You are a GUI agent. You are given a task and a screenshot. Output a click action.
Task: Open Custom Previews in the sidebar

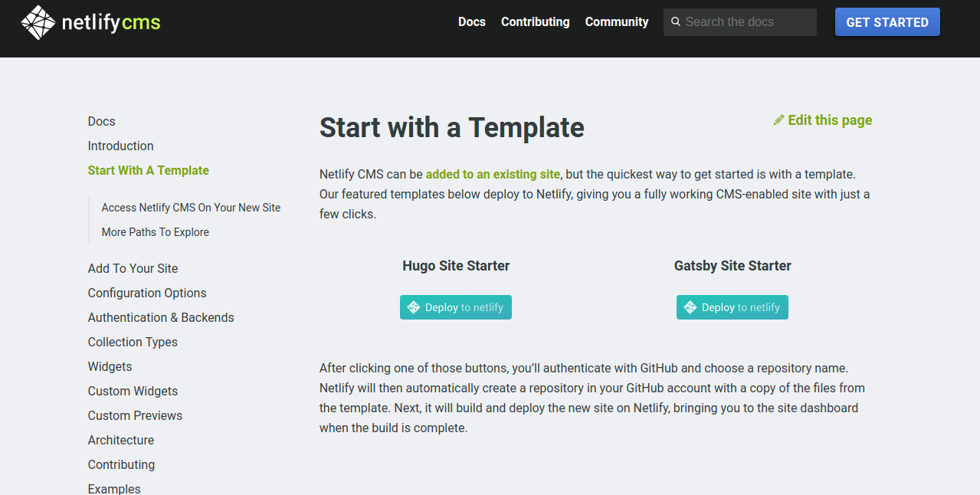coord(136,416)
